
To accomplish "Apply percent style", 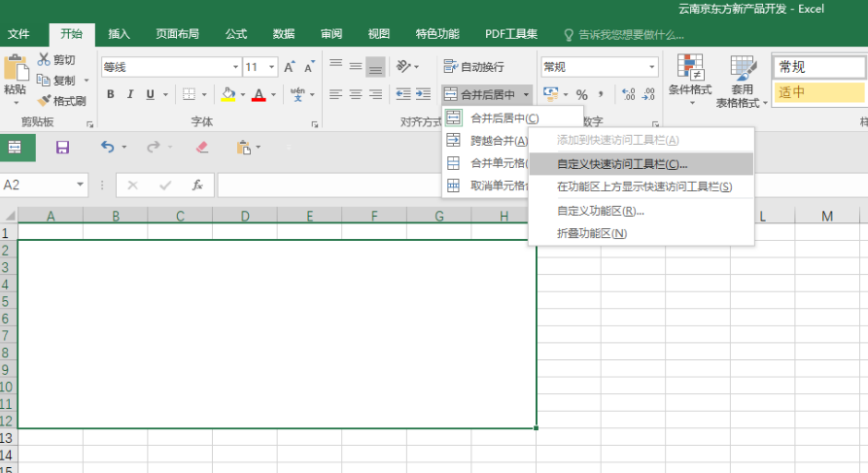I will [x=582, y=94].
